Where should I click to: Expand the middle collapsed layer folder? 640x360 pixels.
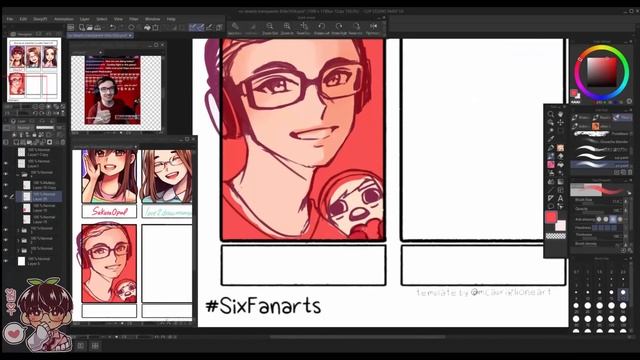pos(18,240)
